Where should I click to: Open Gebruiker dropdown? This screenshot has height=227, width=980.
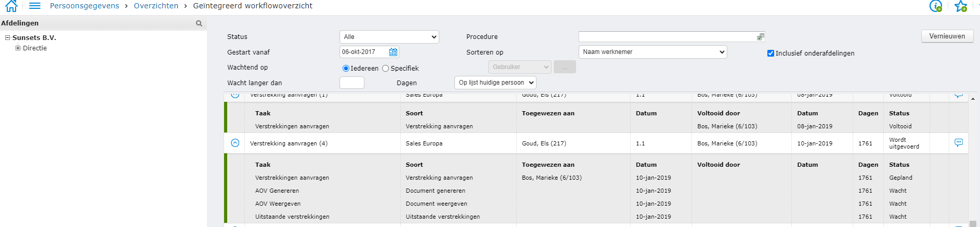point(519,67)
